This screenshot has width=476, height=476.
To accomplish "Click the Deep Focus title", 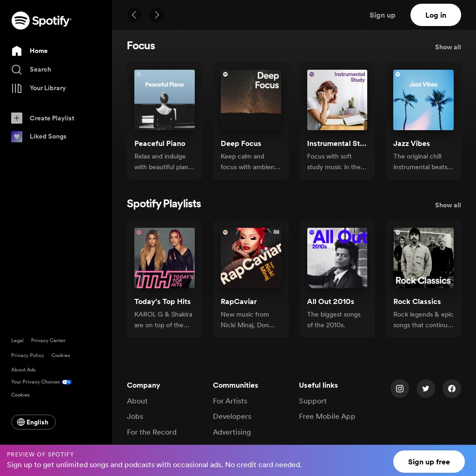I will (241, 144).
